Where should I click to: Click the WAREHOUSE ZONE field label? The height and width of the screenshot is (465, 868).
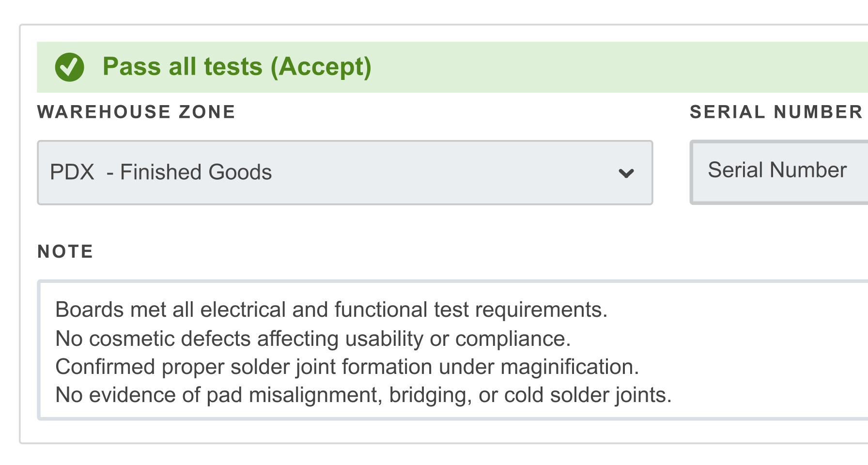pos(136,112)
